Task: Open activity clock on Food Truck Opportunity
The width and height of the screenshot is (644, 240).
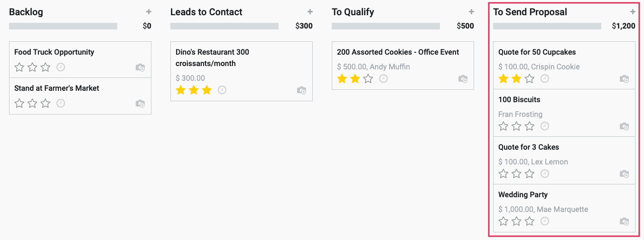Action: pyautogui.click(x=61, y=67)
